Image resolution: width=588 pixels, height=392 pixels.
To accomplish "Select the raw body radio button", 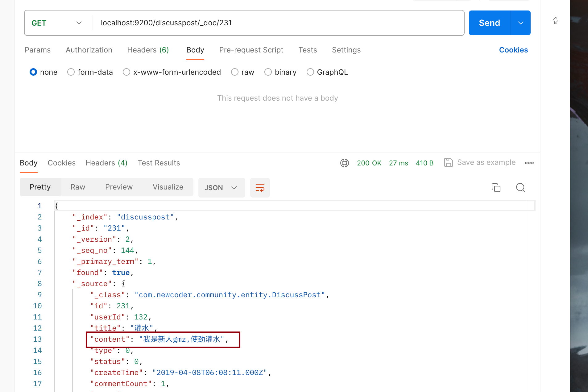I will pos(235,72).
